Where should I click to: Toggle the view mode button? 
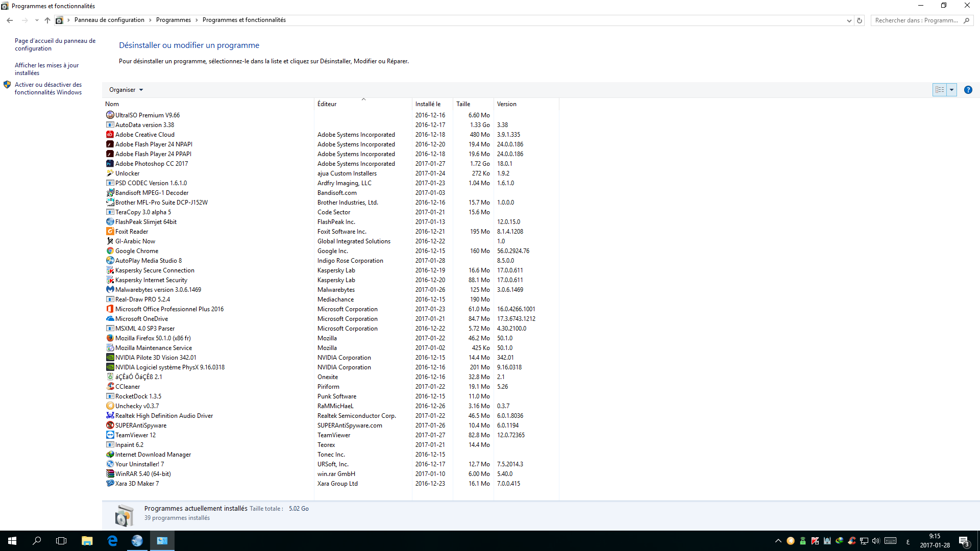(940, 90)
